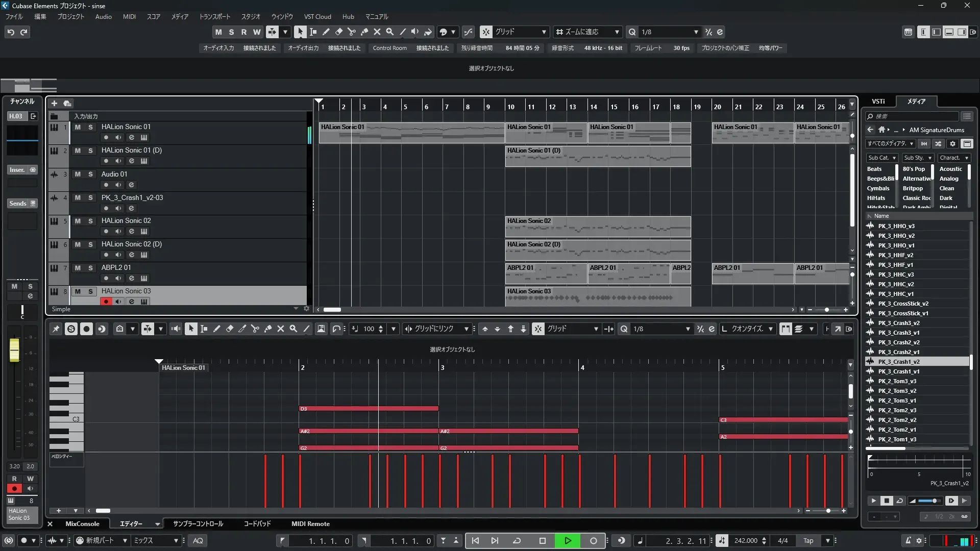Screen dimensions: 980x551
Task: Open the トランスポート menu
Action: pyautogui.click(x=214, y=17)
